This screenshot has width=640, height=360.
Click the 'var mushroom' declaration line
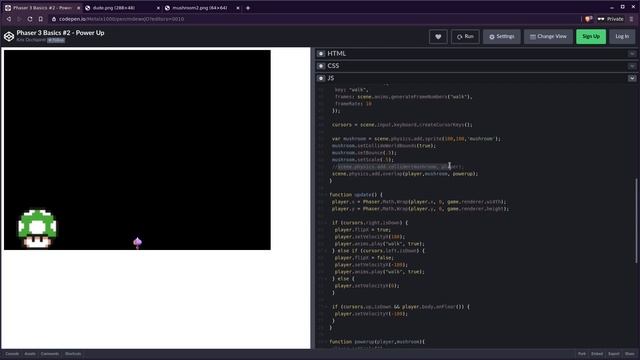pos(416,139)
